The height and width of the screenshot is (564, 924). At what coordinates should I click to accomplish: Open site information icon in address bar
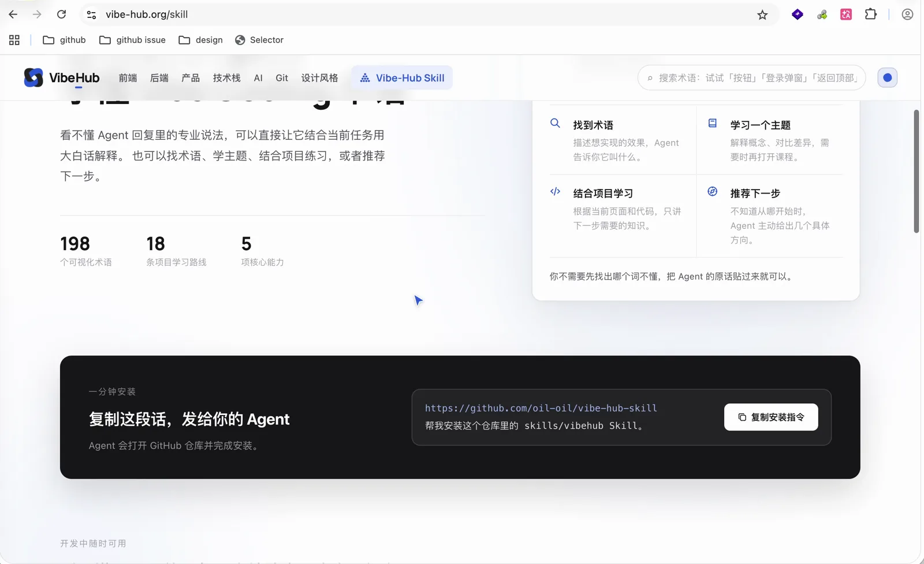coord(91,14)
